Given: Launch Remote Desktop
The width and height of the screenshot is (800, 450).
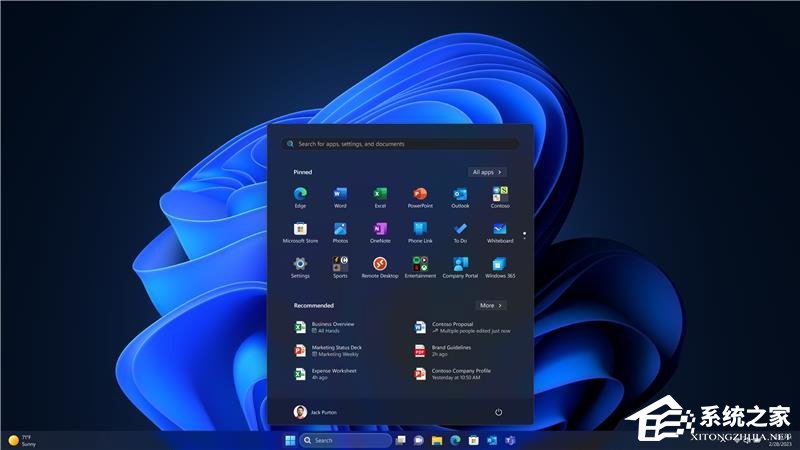Looking at the screenshot, I should [380, 268].
